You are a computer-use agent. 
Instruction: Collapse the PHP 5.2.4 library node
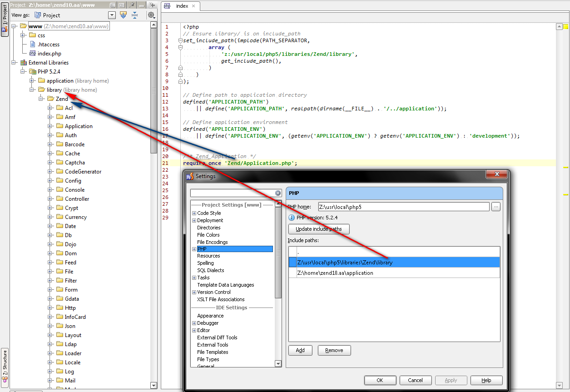coord(23,72)
